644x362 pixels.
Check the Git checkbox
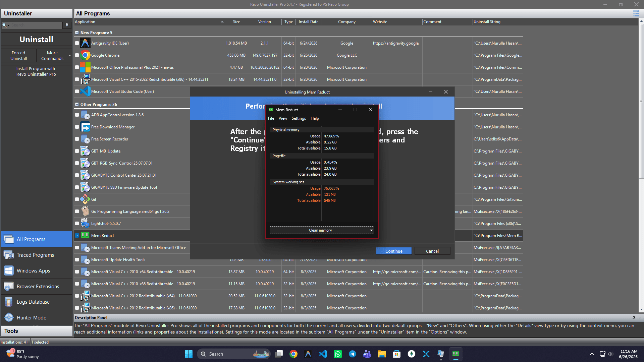[77, 199]
